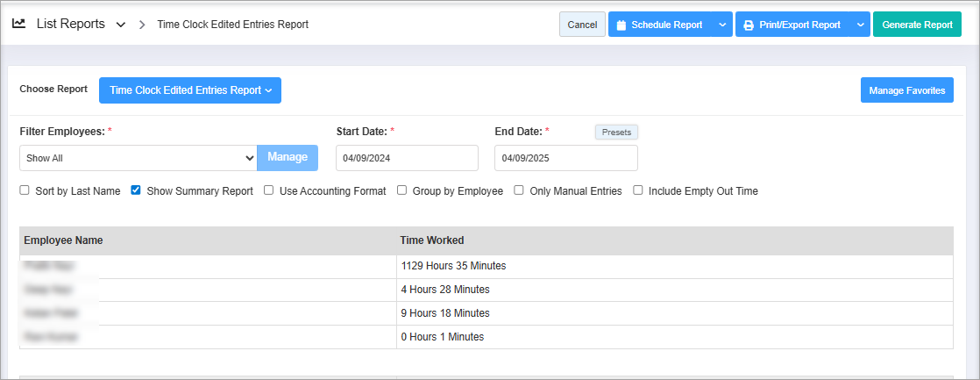Open Manage Favorites
980x380 pixels.
coord(906,90)
